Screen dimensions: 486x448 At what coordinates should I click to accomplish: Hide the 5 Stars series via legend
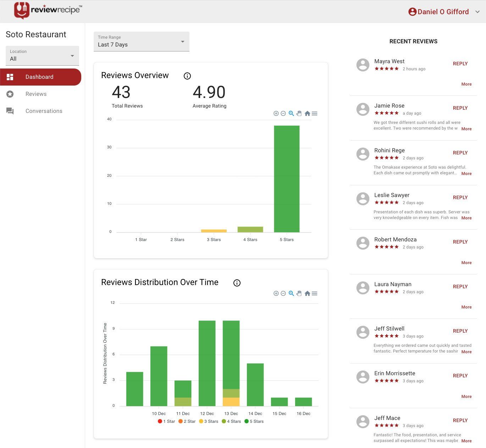pos(255,421)
